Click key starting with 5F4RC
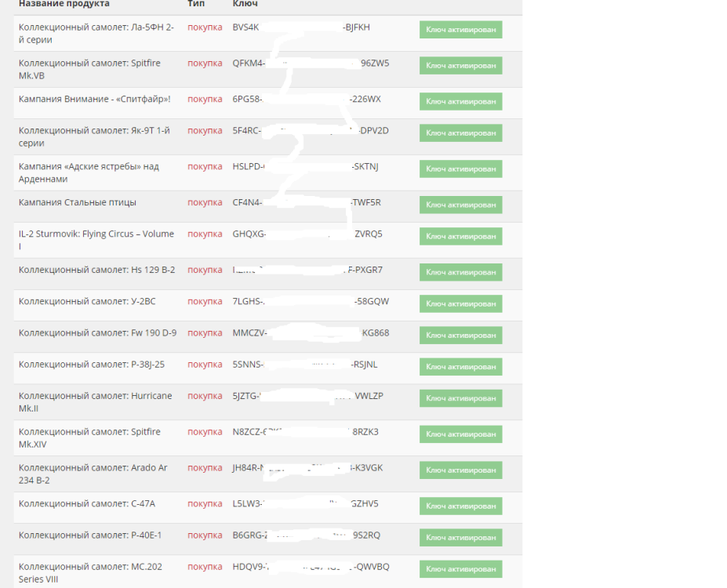This screenshot has width=727, height=588. 311,131
